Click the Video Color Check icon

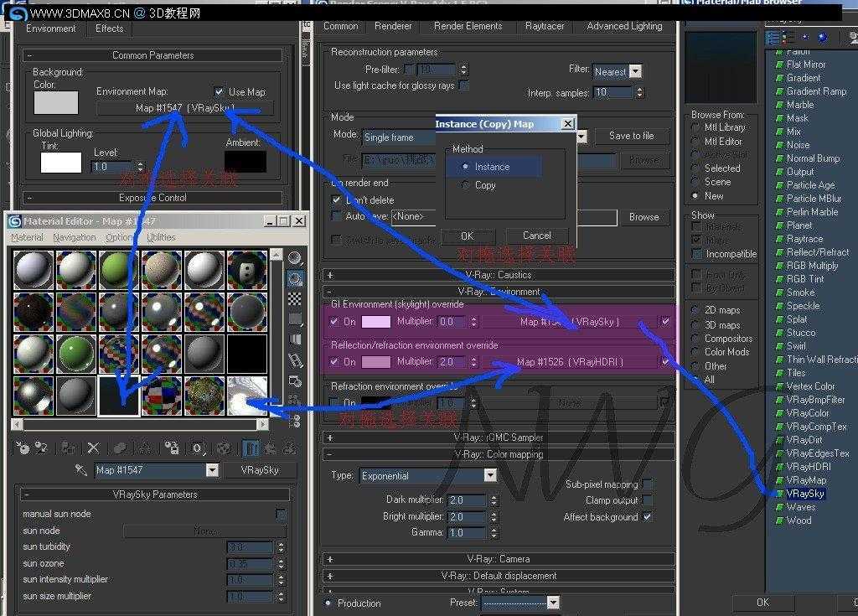pyautogui.click(x=295, y=339)
